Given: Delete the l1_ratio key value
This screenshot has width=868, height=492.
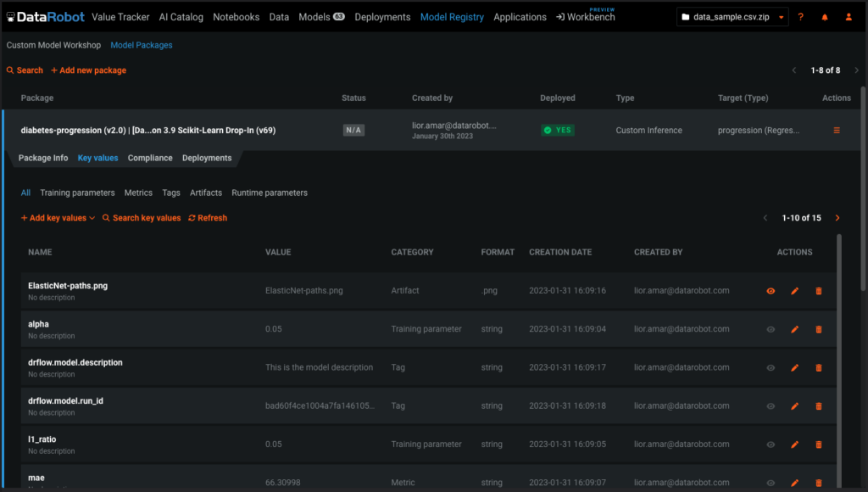Looking at the screenshot, I should click(819, 444).
